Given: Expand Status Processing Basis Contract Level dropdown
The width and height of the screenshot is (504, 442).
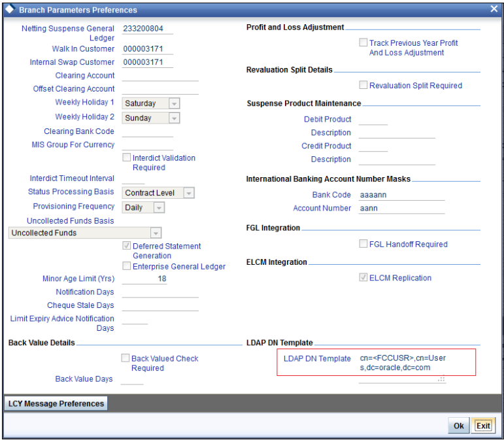Looking at the screenshot, I should pyautogui.click(x=158, y=192).
